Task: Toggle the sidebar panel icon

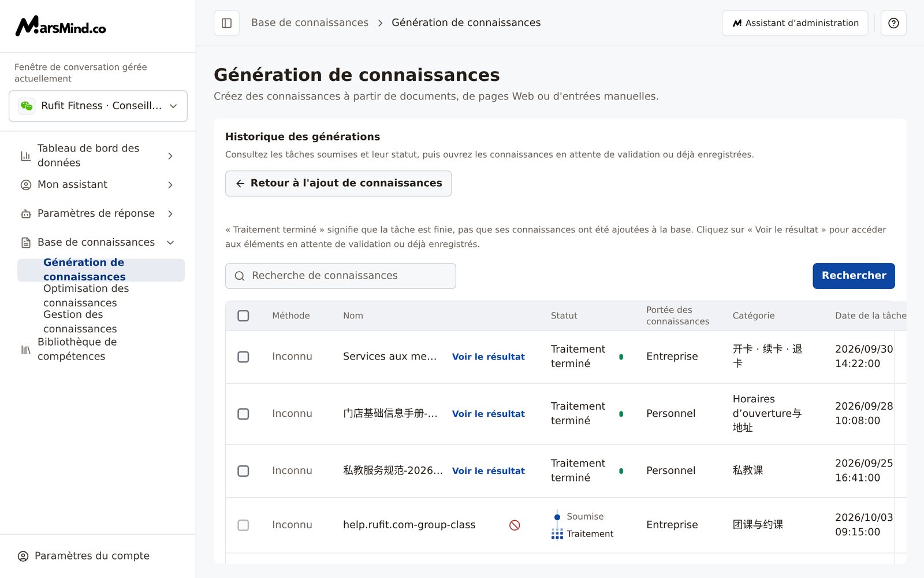Action: (226, 23)
